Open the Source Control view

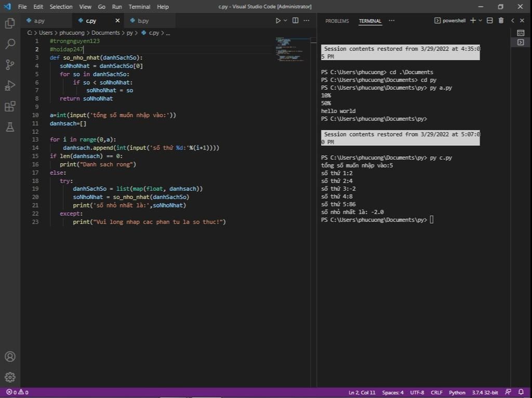(10, 64)
